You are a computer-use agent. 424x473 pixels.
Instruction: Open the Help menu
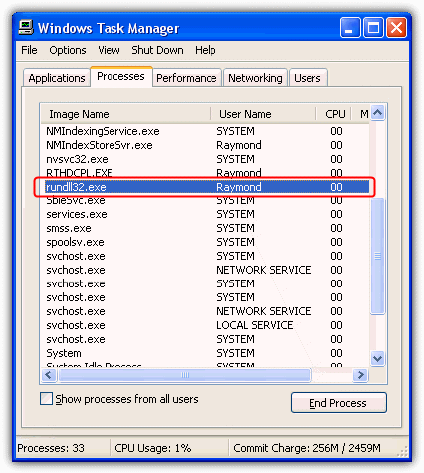[205, 50]
